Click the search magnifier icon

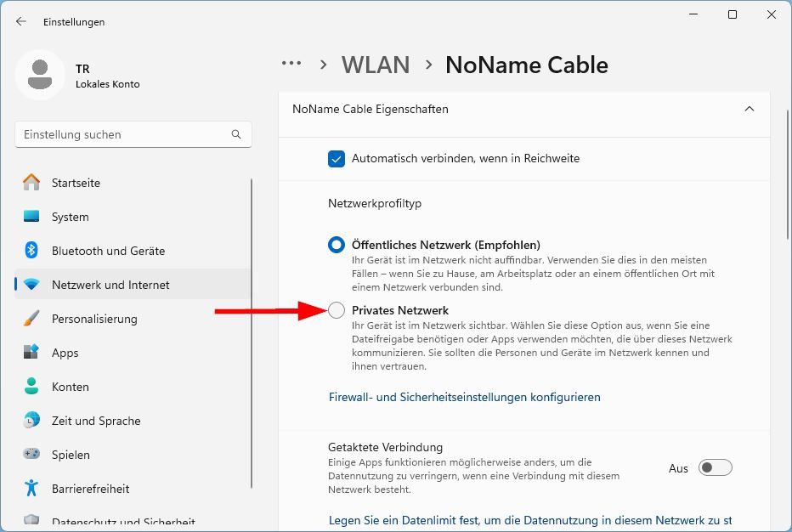coord(236,134)
